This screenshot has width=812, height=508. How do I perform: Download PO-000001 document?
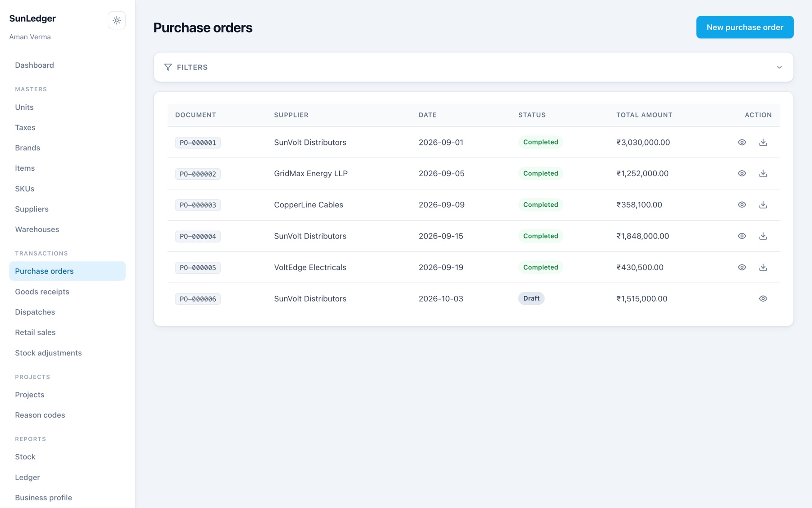pyautogui.click(x=763, y=142)
